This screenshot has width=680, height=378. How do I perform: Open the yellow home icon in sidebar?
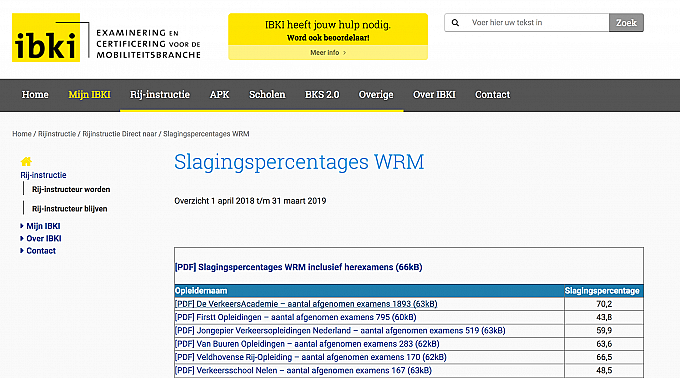coord(26,161)
